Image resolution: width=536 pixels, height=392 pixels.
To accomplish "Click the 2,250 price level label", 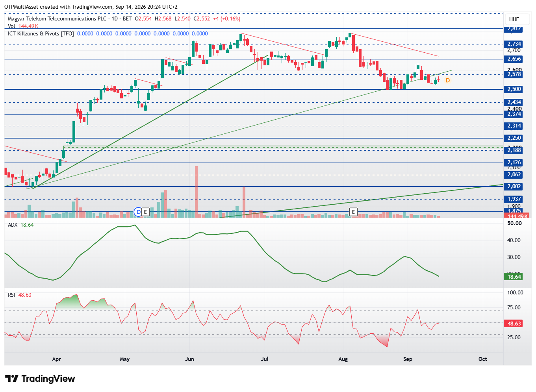I will point(514,138).
